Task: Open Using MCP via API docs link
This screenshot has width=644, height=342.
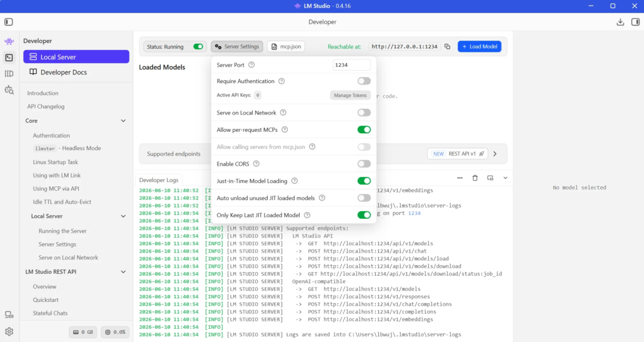Action: tap(56, 189)
